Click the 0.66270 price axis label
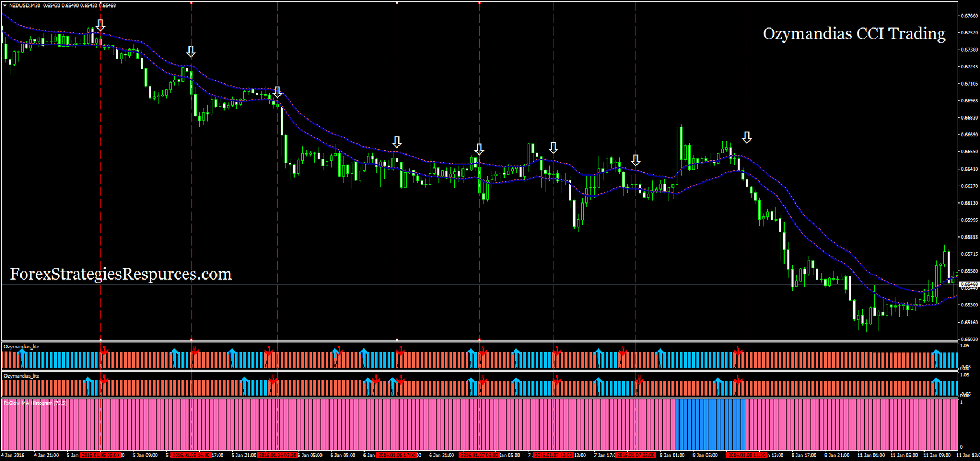The width and height of the screenshot is (980, 461). (970, 186)
